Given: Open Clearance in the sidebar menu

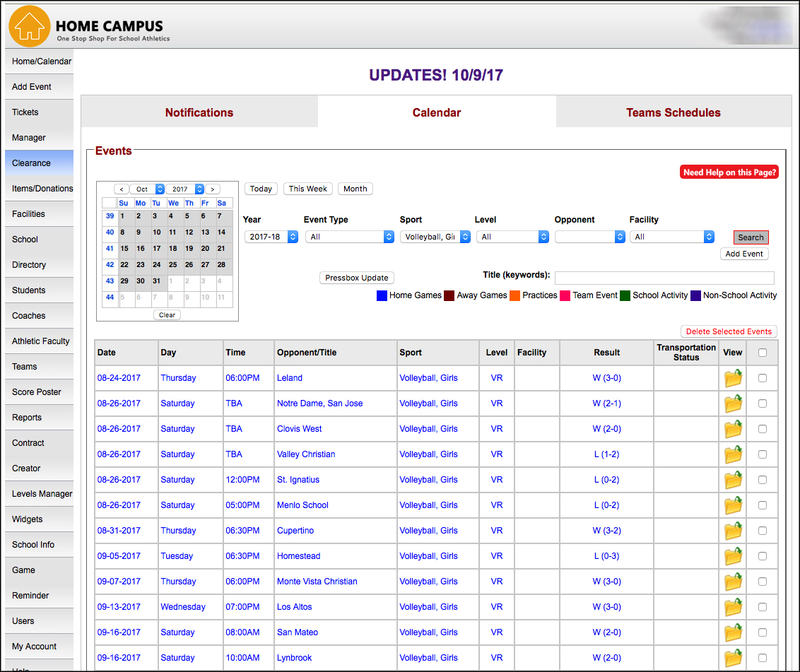Looking at the screenshot, I should click(x=40, y=163).
